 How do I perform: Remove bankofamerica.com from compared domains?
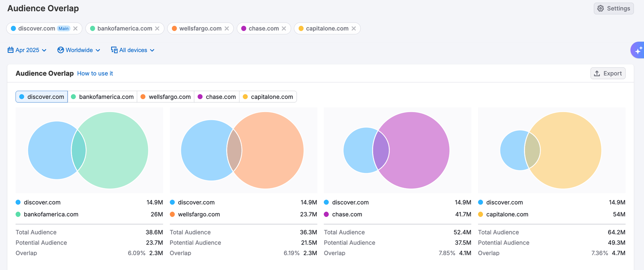[x=157, y=29]
